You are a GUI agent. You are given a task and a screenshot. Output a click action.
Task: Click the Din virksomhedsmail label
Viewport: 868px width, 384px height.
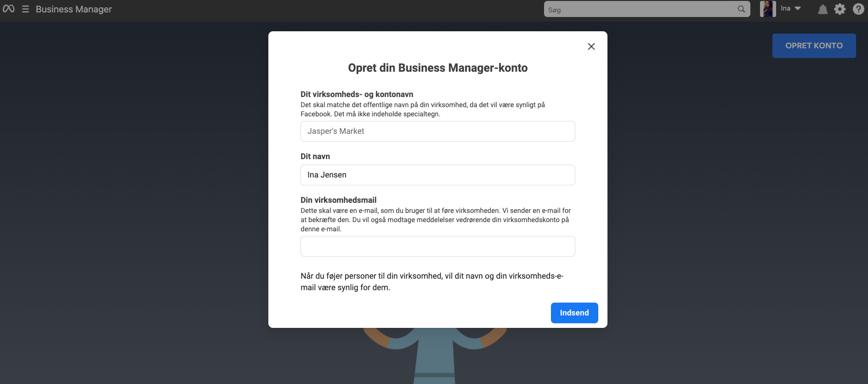(339, 200)
